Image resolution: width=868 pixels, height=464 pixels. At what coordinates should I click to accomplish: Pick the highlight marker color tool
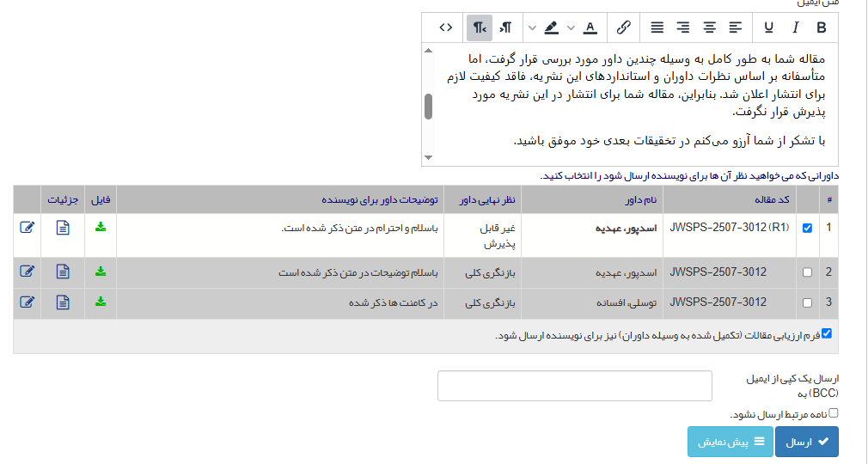(551, 27)
